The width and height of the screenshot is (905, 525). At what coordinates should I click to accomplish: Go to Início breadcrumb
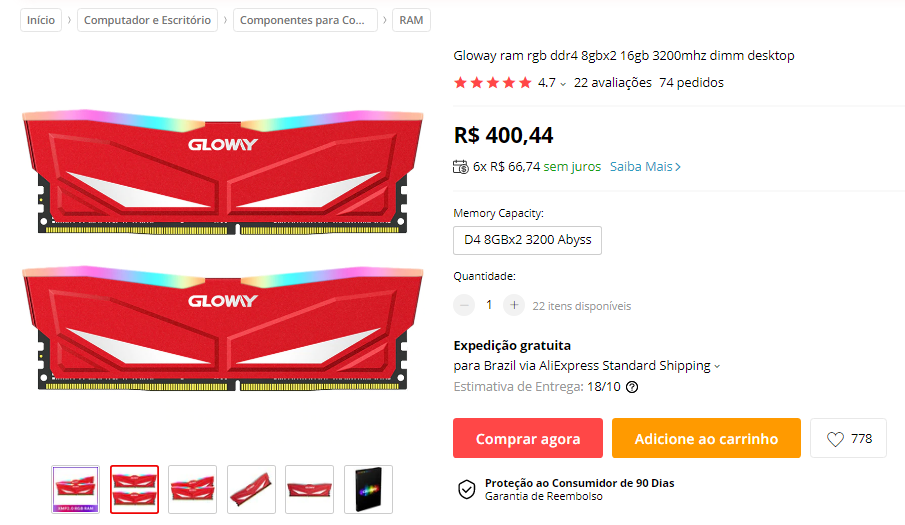coord(41,20)
